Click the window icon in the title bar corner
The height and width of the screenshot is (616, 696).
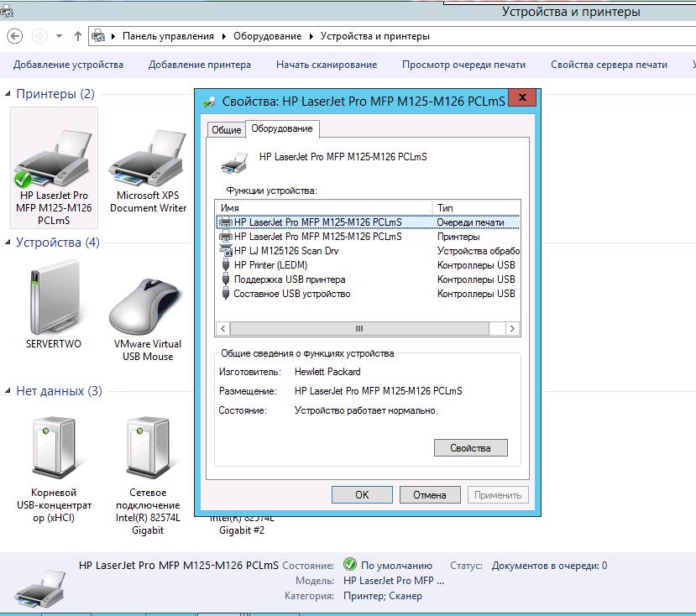[x=7, y=11]
